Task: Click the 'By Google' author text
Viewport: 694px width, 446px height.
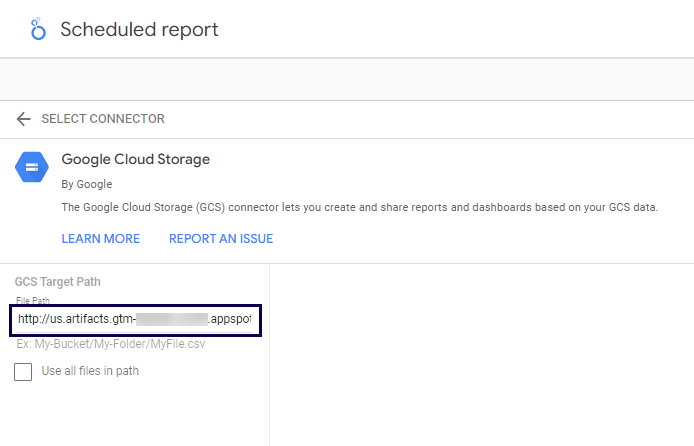Action: click(86, 184)
